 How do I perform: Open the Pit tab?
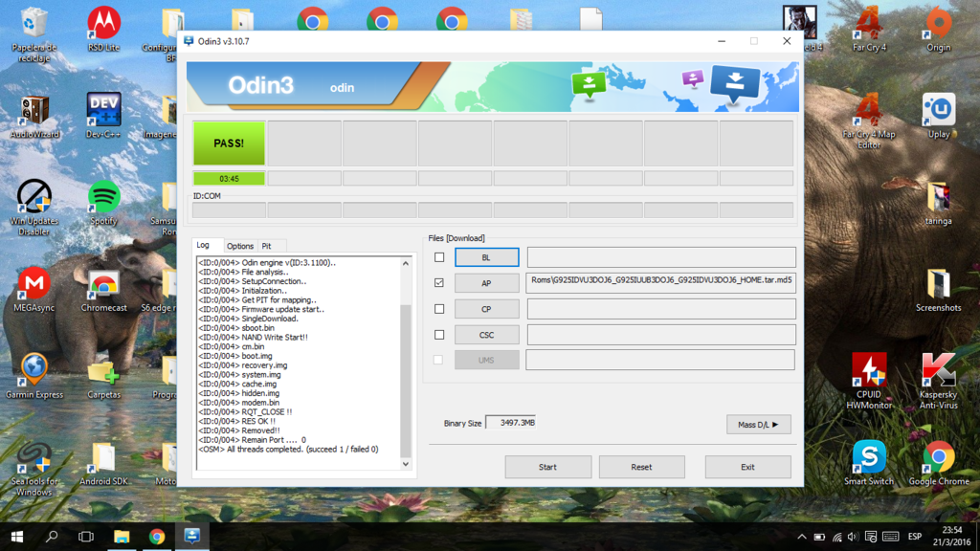click(x=267, y=246)
